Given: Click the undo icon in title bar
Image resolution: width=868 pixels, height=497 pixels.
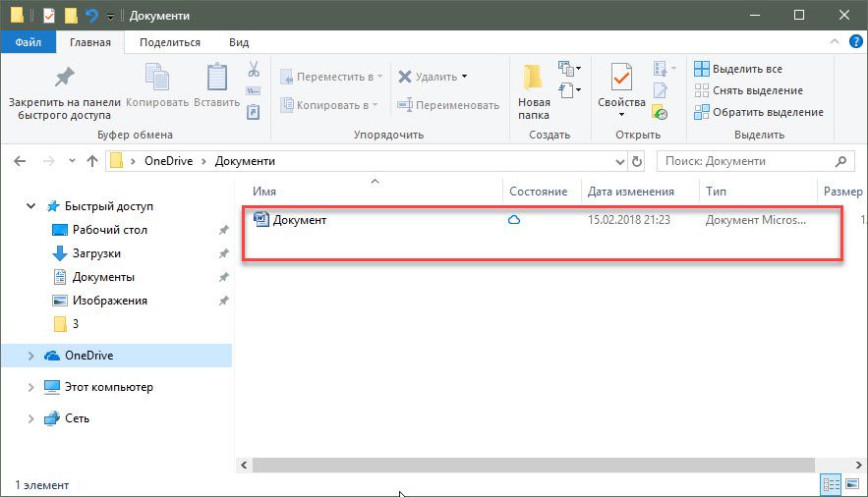Looking at the screenshot, I should coord(91,16).
